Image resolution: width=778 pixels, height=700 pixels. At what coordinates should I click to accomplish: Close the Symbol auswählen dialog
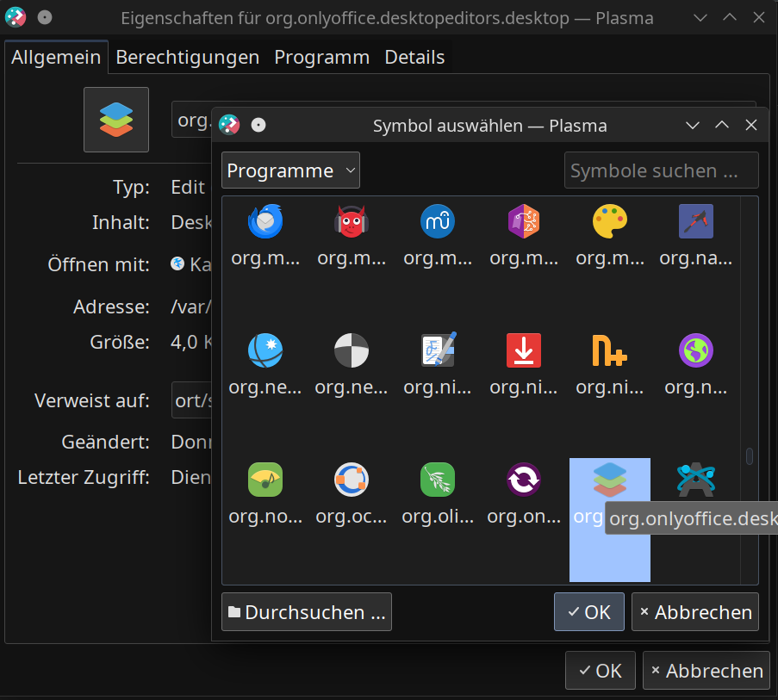coord(751,125)
